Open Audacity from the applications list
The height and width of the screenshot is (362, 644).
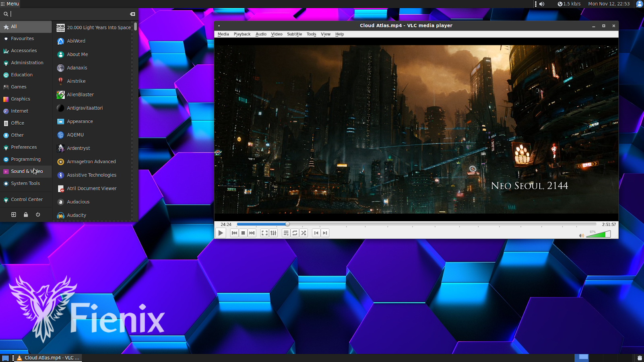[76, 215]
